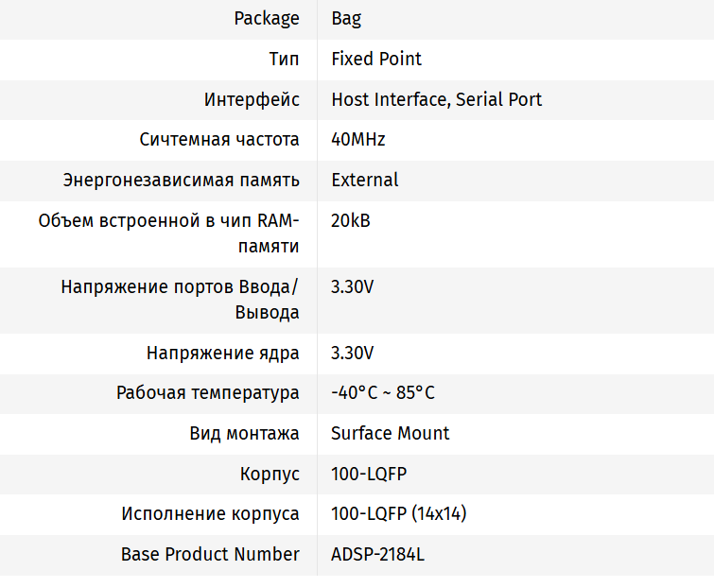Click 'Напряжение портов Ввода/Вывода' label

point(180,299)
